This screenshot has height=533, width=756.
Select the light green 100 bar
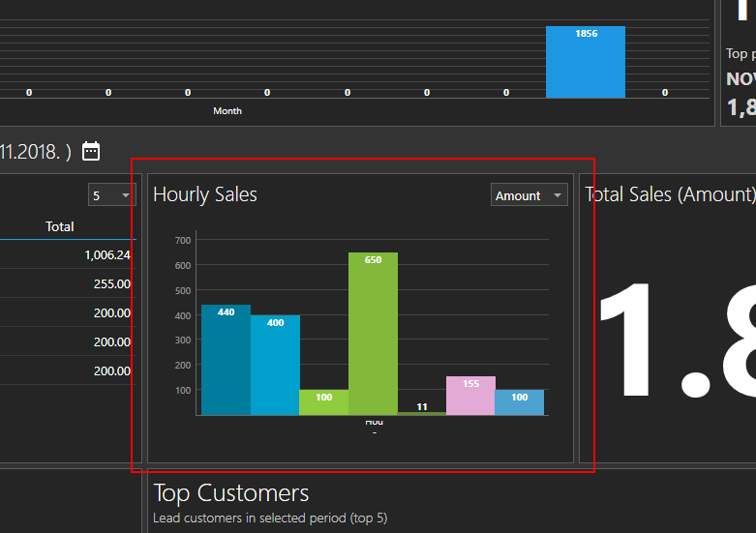coord(323,402)
